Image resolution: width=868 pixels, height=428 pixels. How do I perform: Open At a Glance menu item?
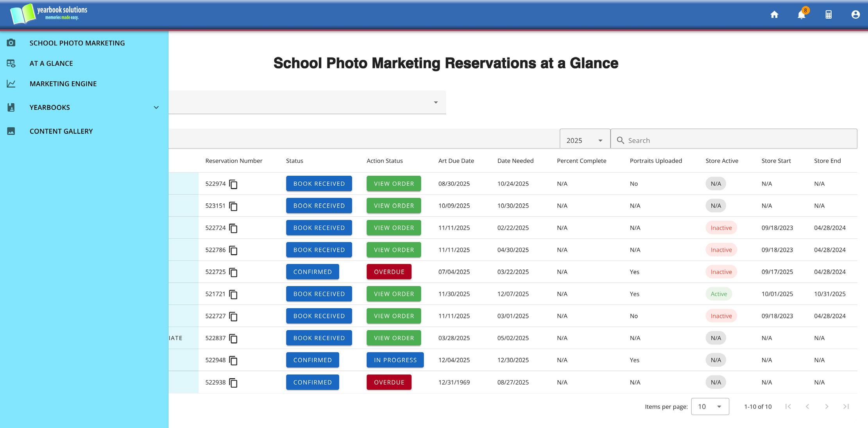click(x=51, y=63)
